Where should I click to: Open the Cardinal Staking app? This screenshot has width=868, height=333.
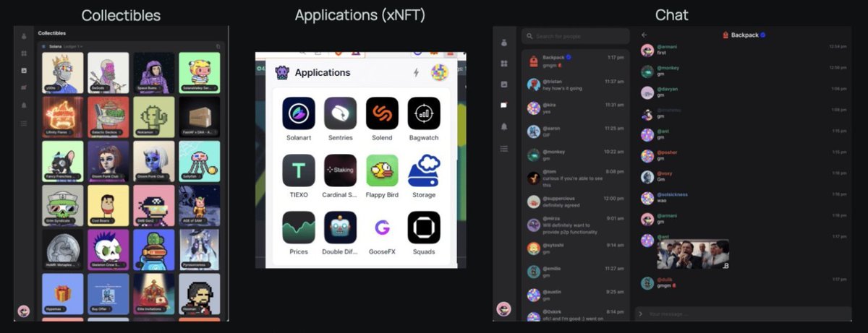340,170
